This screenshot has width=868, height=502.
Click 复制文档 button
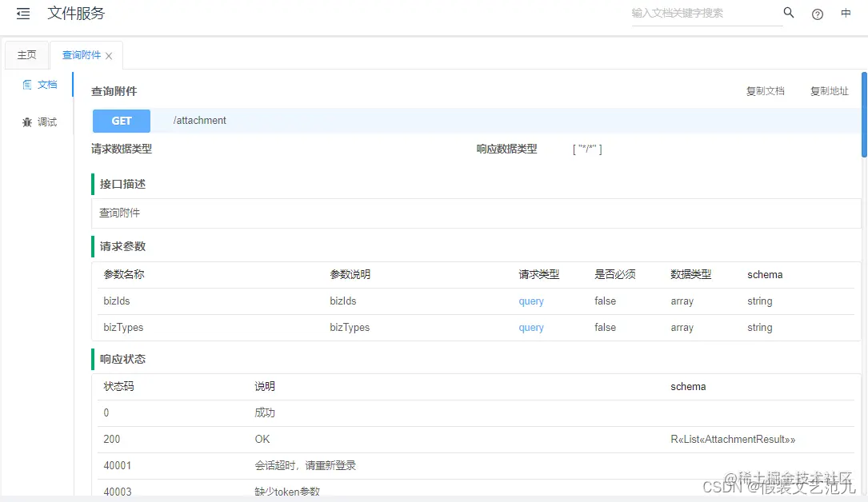point(765,91)
